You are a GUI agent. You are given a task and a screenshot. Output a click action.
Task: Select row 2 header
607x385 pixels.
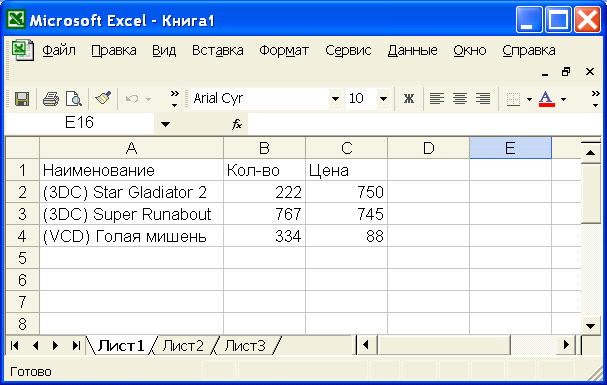(x=22, y=192)
